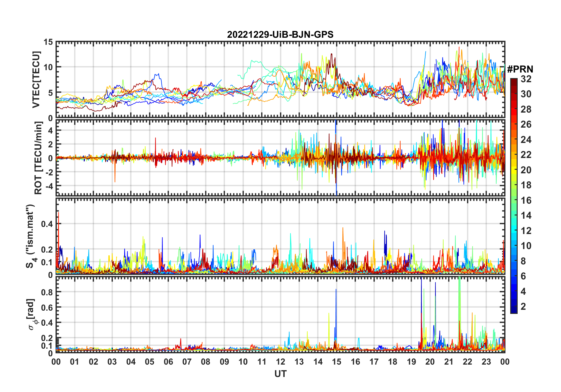Click S4 y-axis tick label 0.4
The width and height of the screenshot is (561, 392).
(47, 224)
